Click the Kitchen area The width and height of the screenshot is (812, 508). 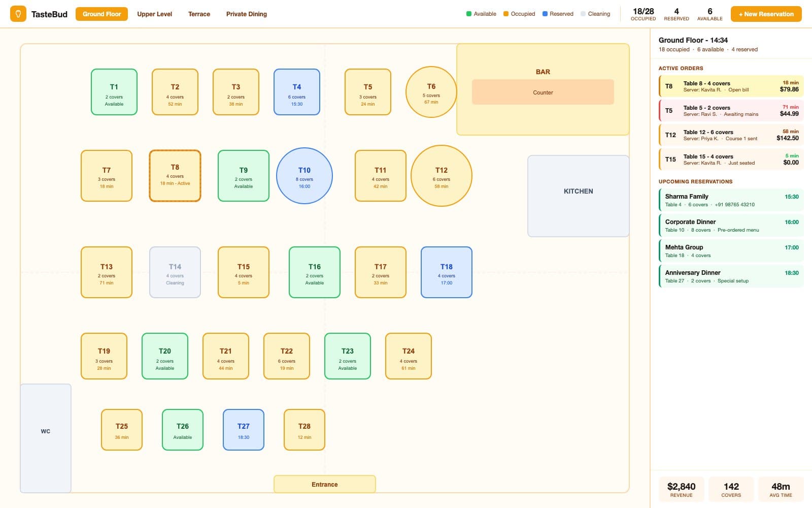[x=579, y=196]
